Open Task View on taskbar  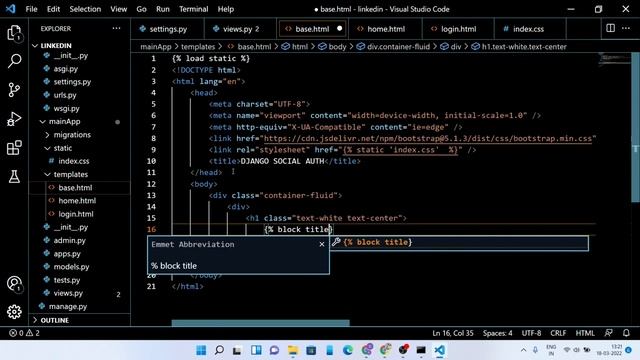237,350
